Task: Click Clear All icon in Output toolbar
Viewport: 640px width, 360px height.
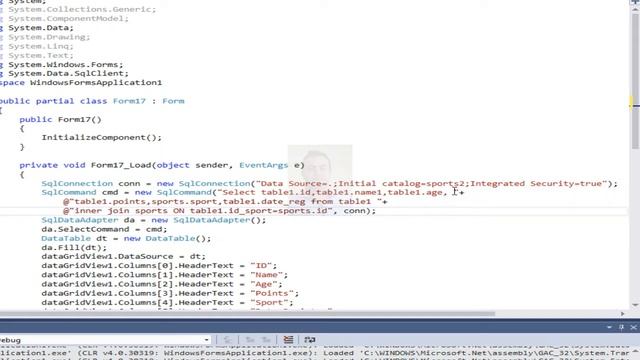Action: tap(288, 340)
